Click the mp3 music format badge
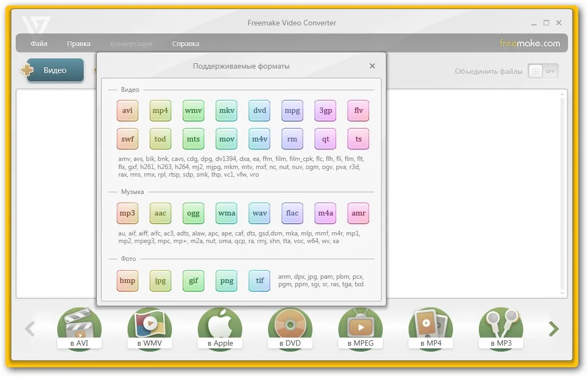 (128, 213)
